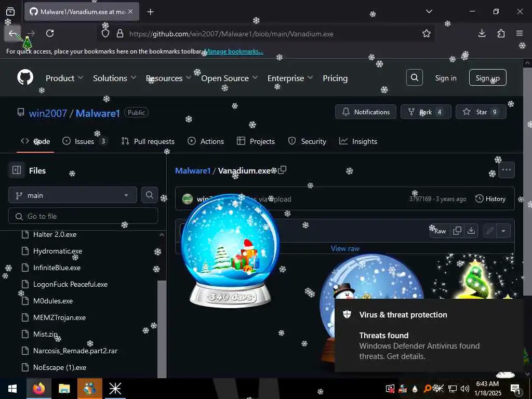
Task: Click the disabled pencil edit file icon
Action: click(x=489, y=231)
